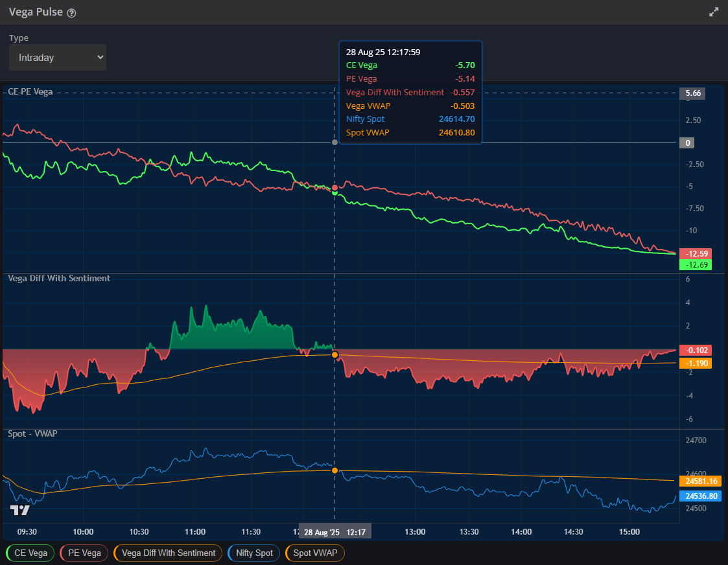Expand chart using the fullscreen arrows icon

(x=714, y=11)
